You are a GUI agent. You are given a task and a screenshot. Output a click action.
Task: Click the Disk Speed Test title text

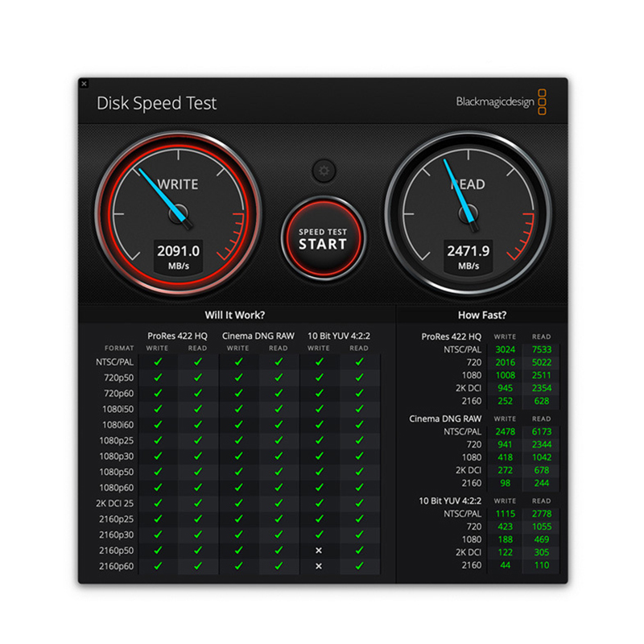click(x=156, y=103)
